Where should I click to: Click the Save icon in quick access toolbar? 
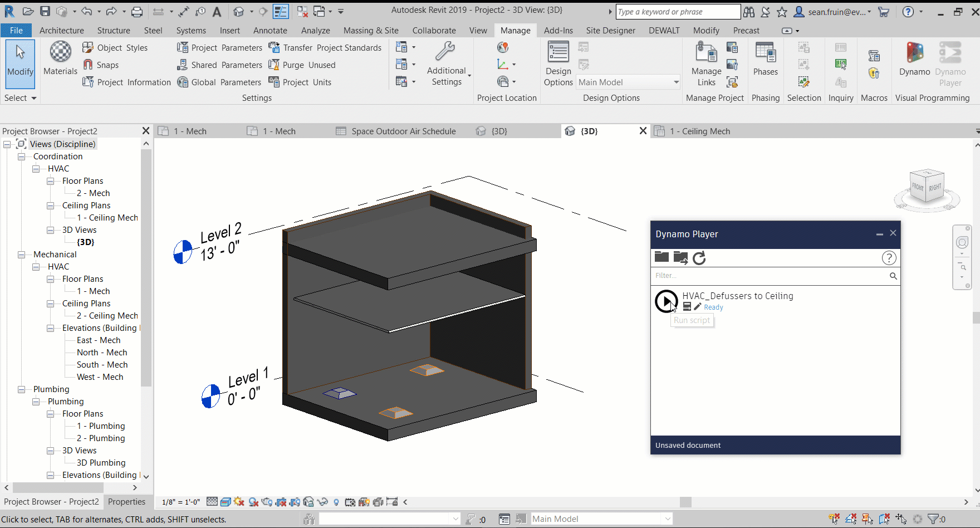(x=45, y=11)
